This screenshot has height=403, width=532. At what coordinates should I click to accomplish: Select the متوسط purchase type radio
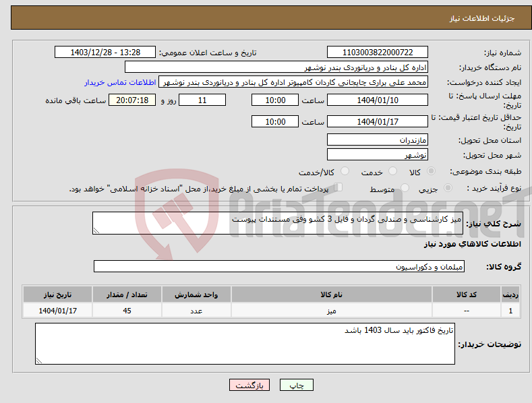[405, 188]
